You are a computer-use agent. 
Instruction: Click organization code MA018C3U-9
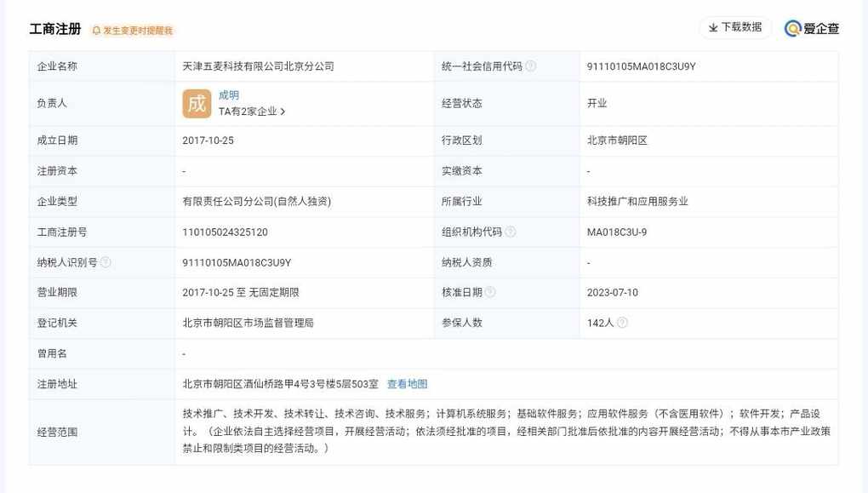617,232
